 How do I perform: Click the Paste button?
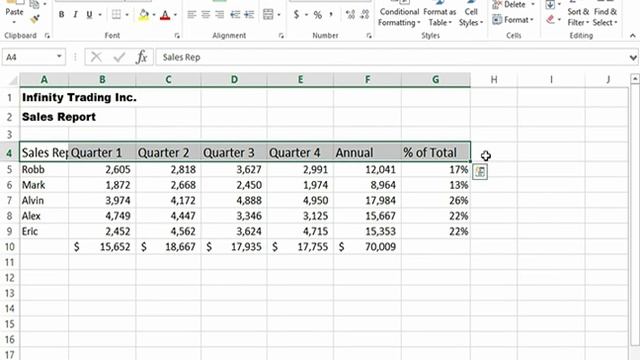point(14,12)
